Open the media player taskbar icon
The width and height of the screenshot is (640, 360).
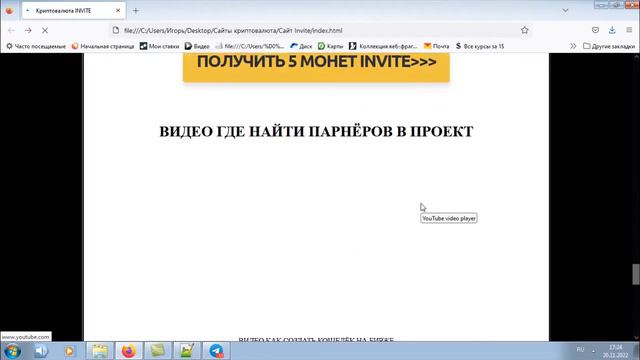[x=69, y=351]
